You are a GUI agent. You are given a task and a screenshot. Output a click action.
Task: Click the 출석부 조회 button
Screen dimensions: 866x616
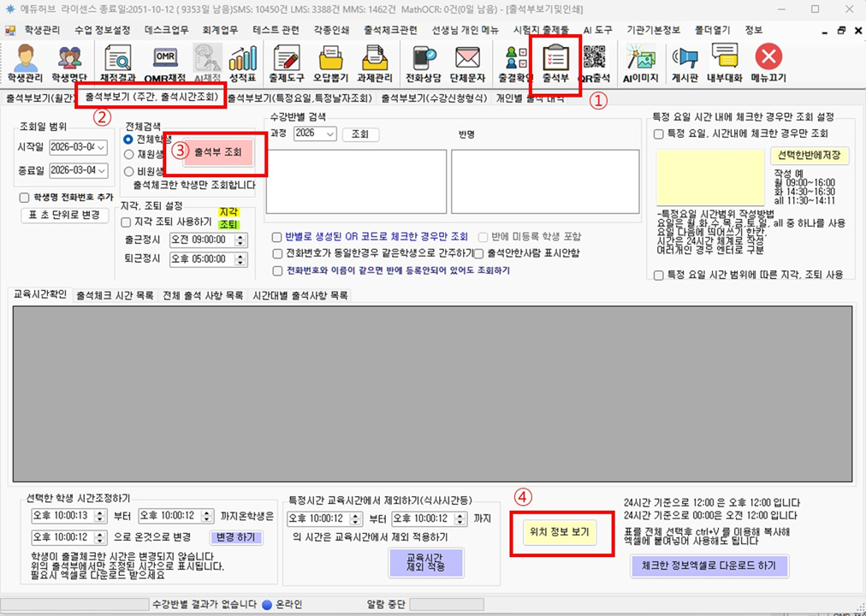click(x=223, y=152)
